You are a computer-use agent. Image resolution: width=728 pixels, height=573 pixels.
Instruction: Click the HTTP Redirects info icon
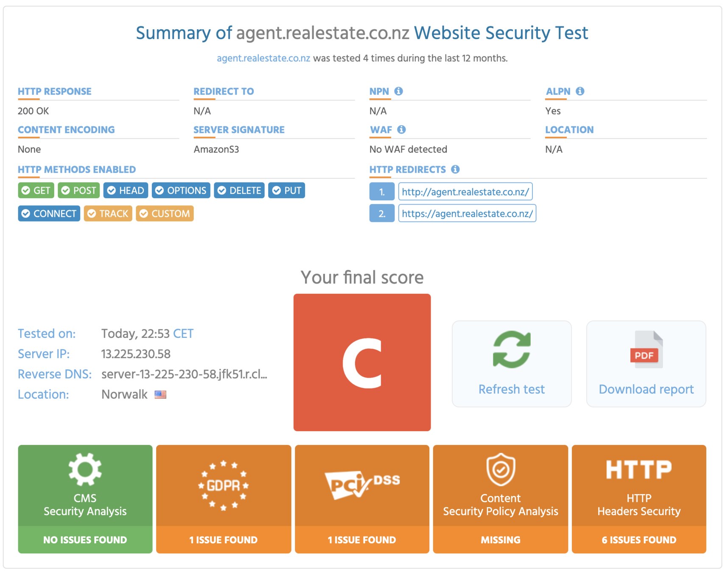click(x=455, y=169)
